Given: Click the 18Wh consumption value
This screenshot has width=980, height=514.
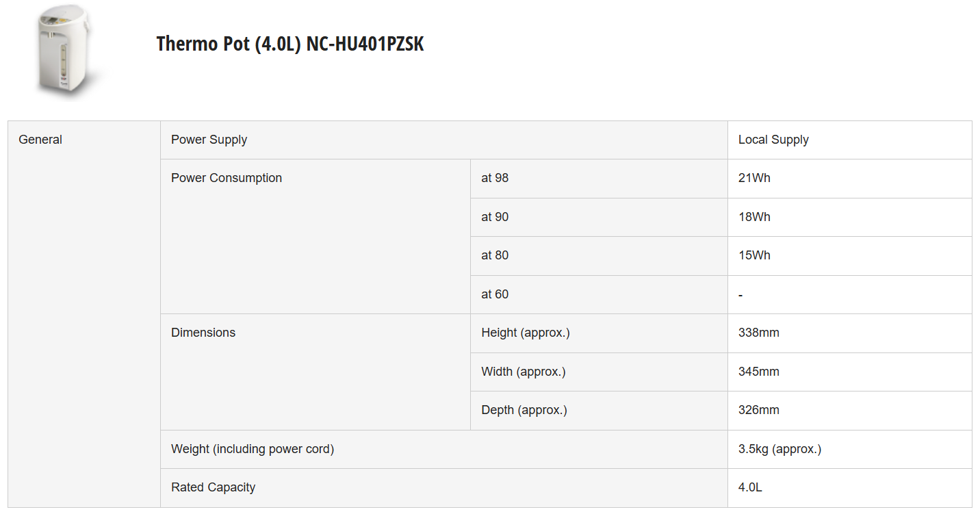Looking at the screenshot, I should point(754,217).
